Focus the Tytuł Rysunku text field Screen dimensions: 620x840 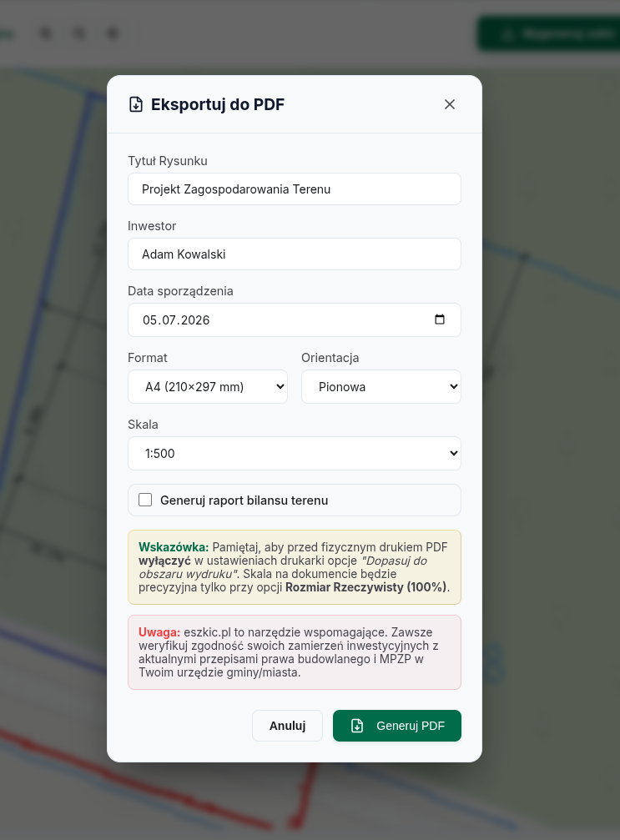coord(295,189)
